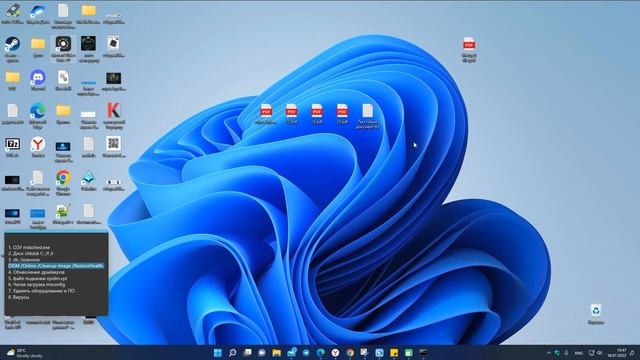Switch input language via ENG indicator
This screenshot has height=360, width=640.
coord(579,353)
